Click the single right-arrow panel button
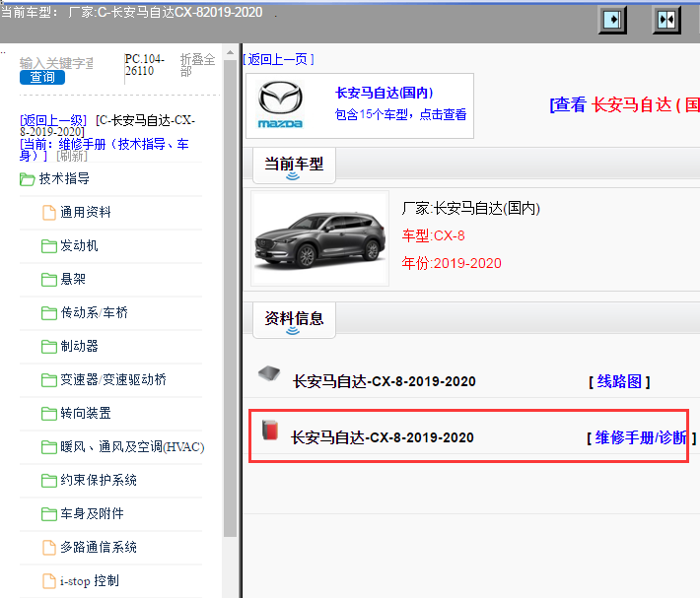The height and width of the screenshot is (598, 700). [612, 20]
